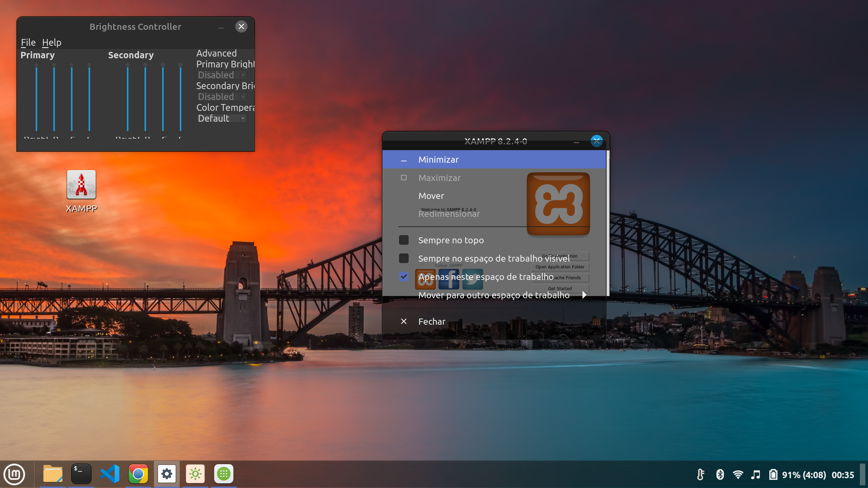Tick the 'Sempre no topo' checkbox
Image resolution: width=868 pixels, height=488 pixels.
click(x=404, y=240)
